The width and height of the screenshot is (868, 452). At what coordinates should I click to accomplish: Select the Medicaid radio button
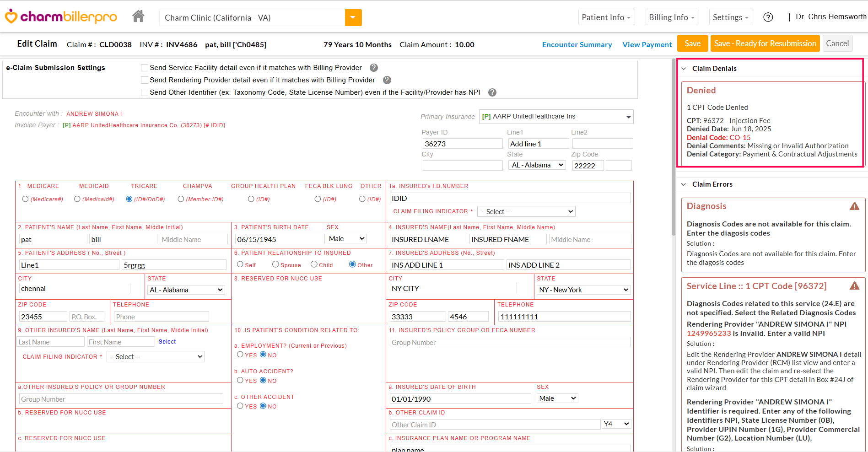pos(77,199)
